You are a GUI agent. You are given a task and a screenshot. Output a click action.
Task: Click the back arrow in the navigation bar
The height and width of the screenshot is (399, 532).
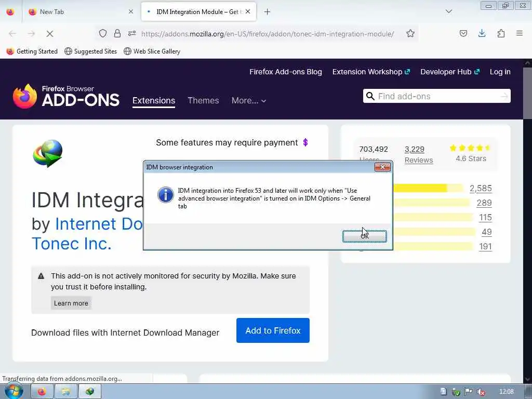(12, 34)
